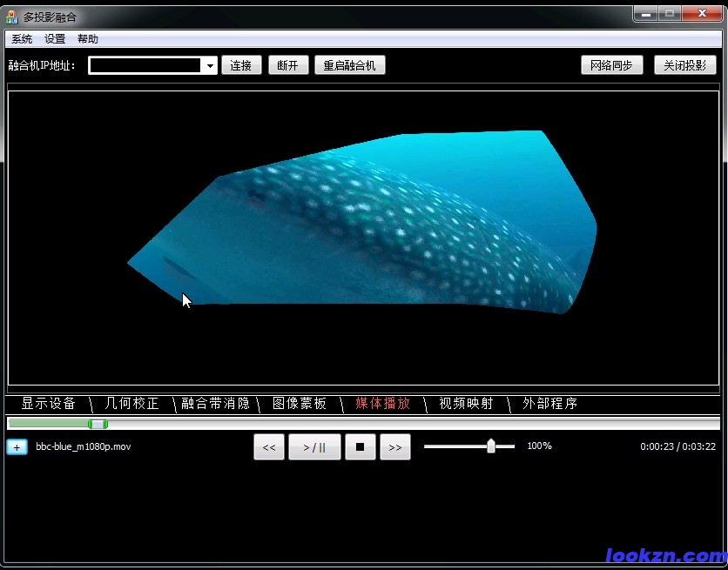Open the 系统 menu

22,39
